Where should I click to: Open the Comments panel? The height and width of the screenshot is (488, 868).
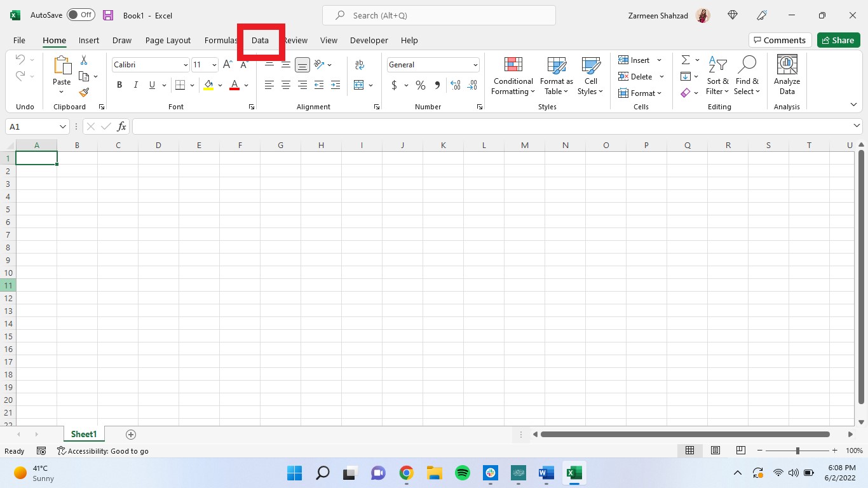[x=780, y=39]
